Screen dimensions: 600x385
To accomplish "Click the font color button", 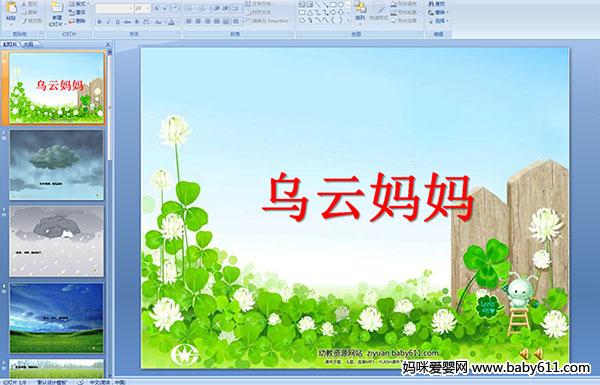I will (171, 22).
